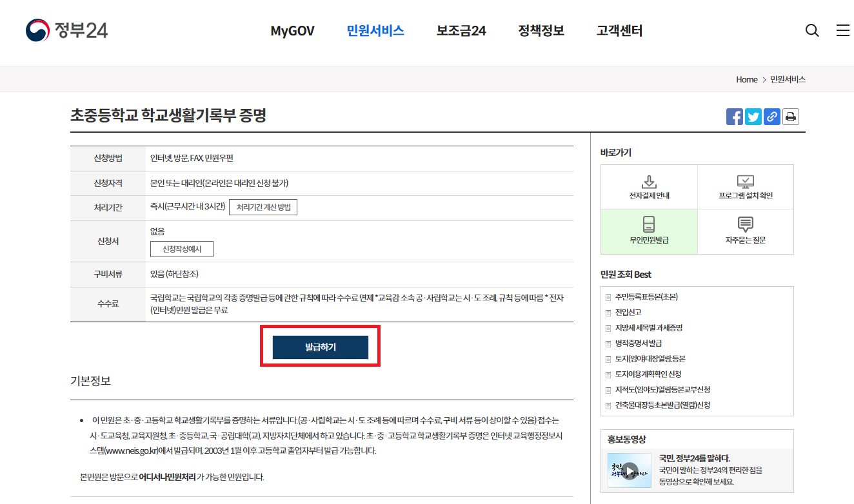Image resolution: width=854 pixels, height=504 pixels.
Task: View the 신청작성예시 example
Action: click(x=181, y=249)
